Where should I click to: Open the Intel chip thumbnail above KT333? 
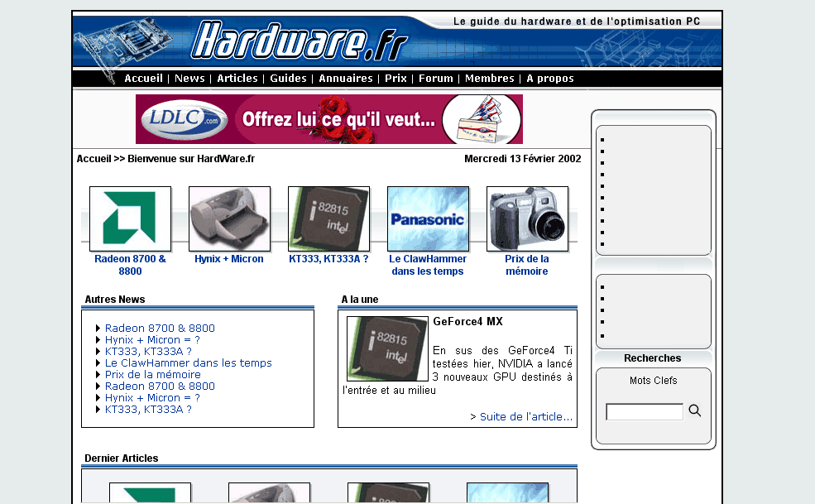pos(328,218)
